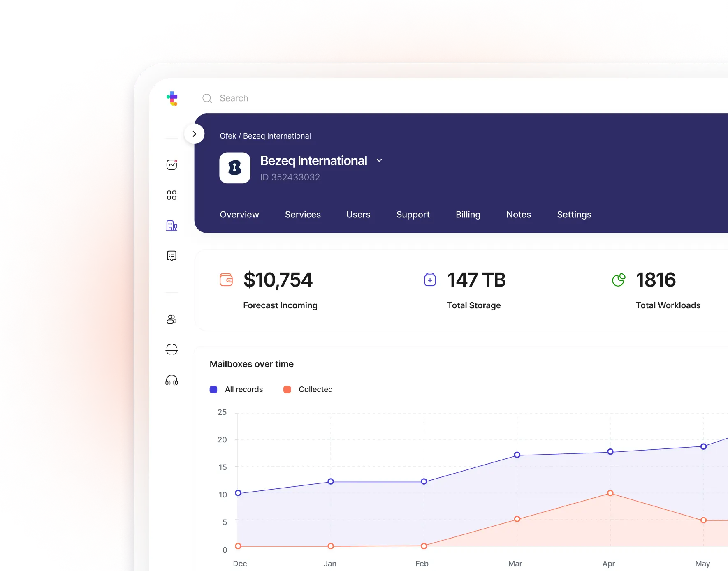Switch to the Billing tab

pos(468,215)
